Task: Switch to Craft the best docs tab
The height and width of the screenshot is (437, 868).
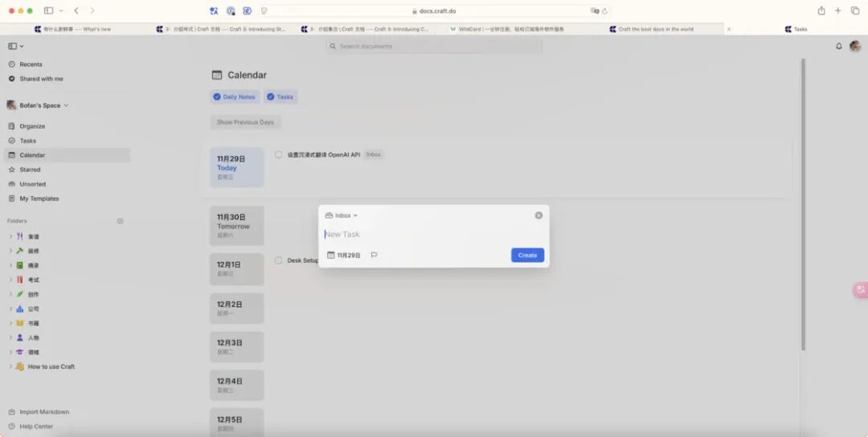Action: (651, 29)
